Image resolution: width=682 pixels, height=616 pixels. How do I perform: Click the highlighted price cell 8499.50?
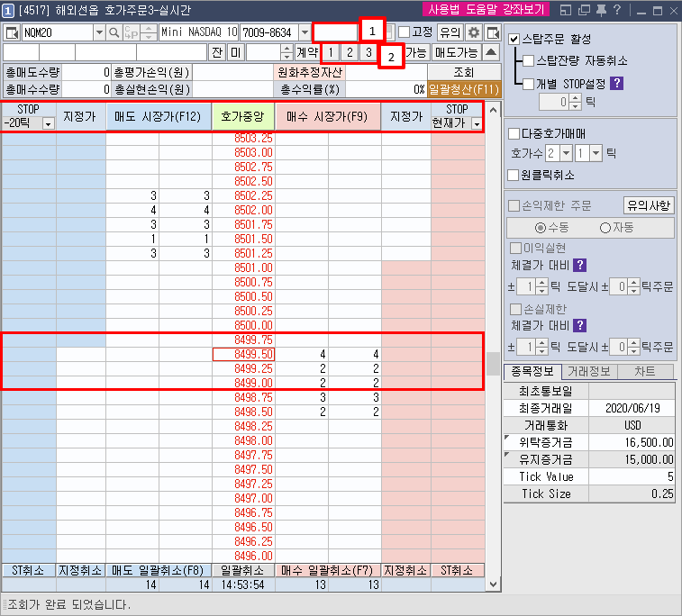243,354
